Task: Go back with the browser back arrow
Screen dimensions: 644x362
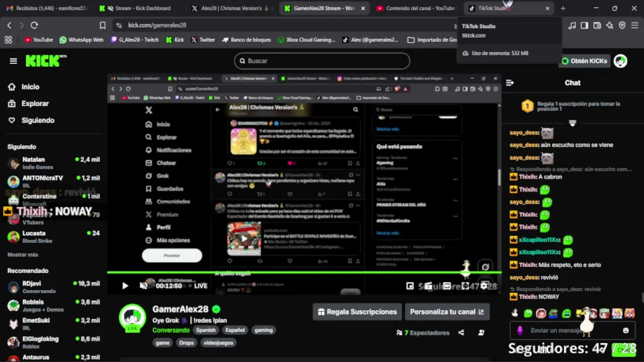Action: coord(9,25)
